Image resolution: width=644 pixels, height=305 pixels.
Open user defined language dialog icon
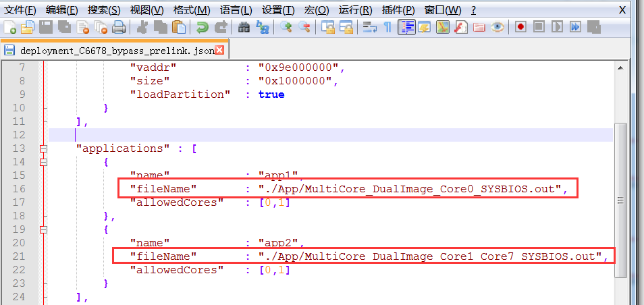(x=424, y=28)
